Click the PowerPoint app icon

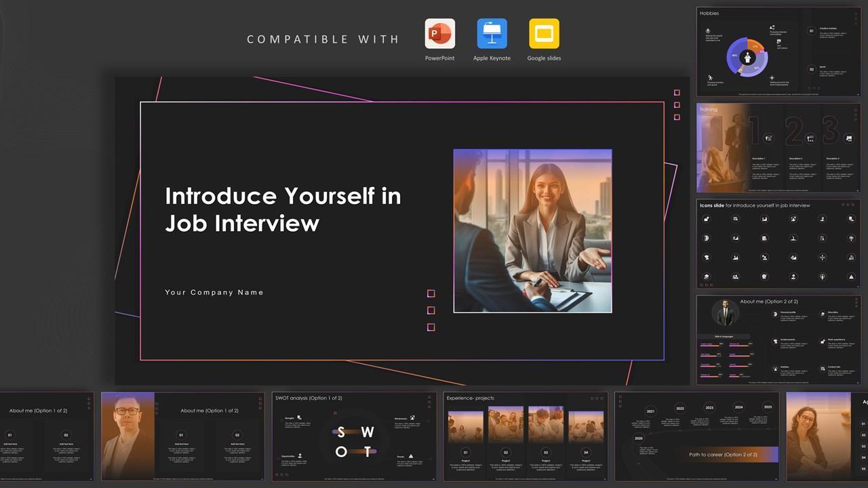coord(439,33)
